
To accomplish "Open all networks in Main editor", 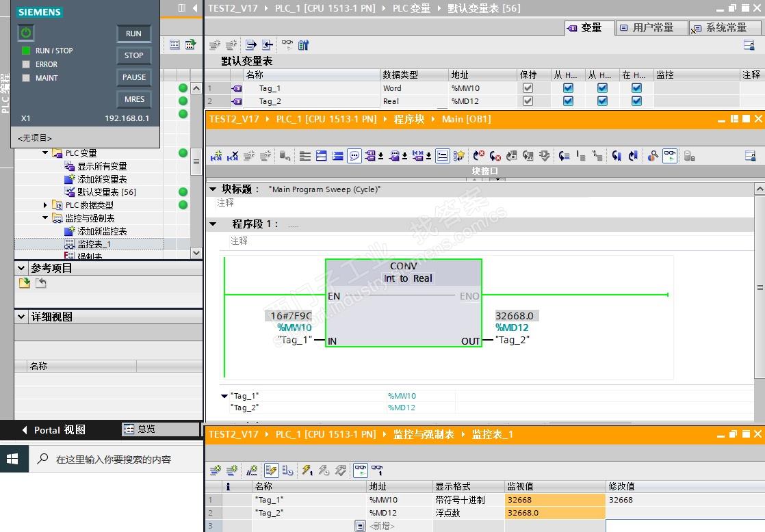I will tap(322, 156).
